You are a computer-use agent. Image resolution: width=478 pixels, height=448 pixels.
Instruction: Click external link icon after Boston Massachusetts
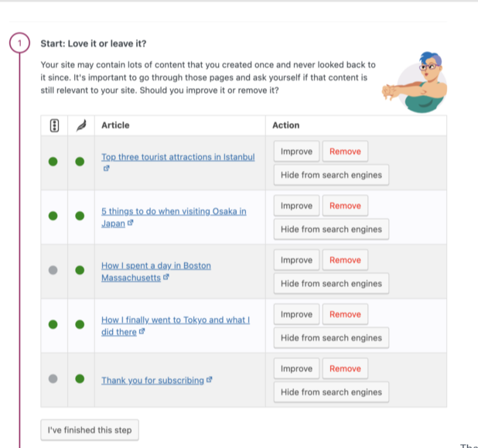point(166,277)
